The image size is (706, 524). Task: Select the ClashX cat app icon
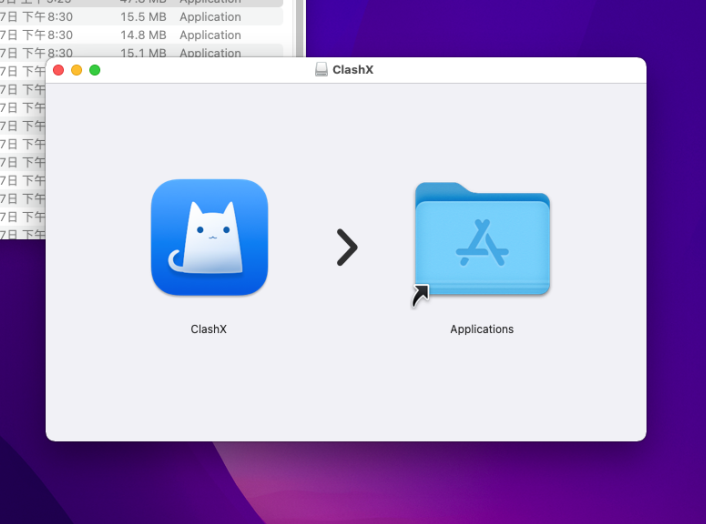point(209,237)
